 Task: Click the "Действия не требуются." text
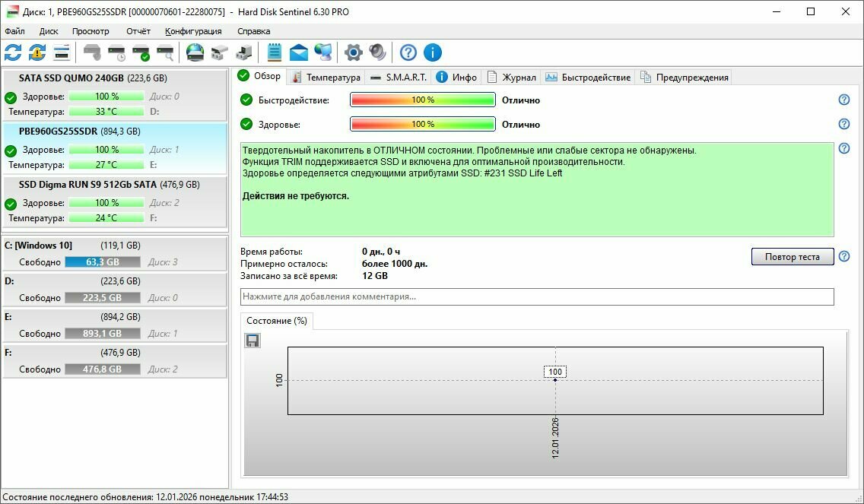(x=295, y=196)
